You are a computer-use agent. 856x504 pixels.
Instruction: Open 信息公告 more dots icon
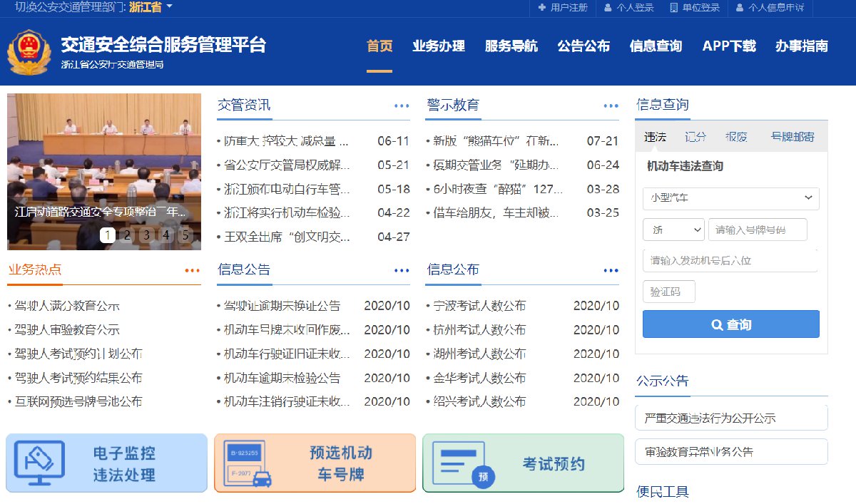[402, 270]
